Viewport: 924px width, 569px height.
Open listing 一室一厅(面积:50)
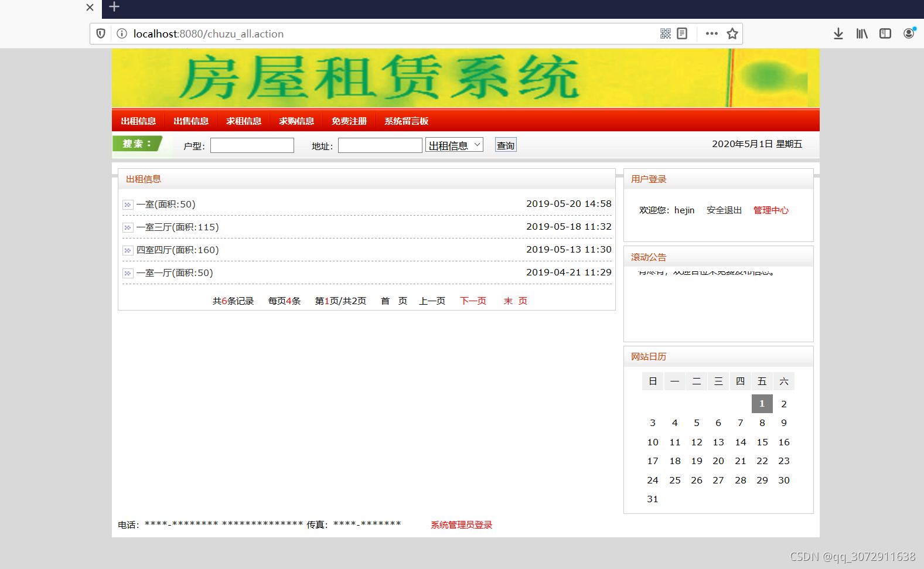point(175,272)
